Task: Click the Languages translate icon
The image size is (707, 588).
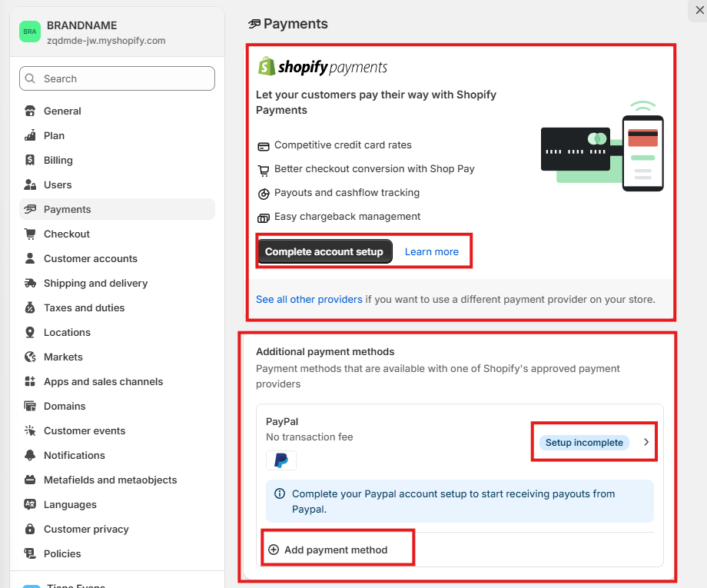Action: coord(30,504)
